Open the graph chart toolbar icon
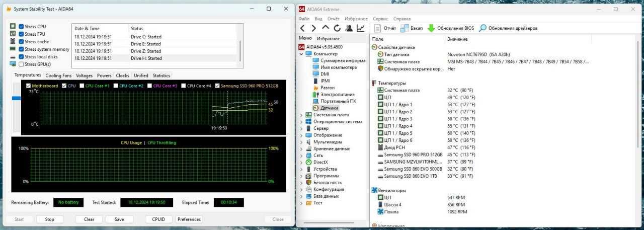This screenshot has width=644, height=230. tap(361, 28)
